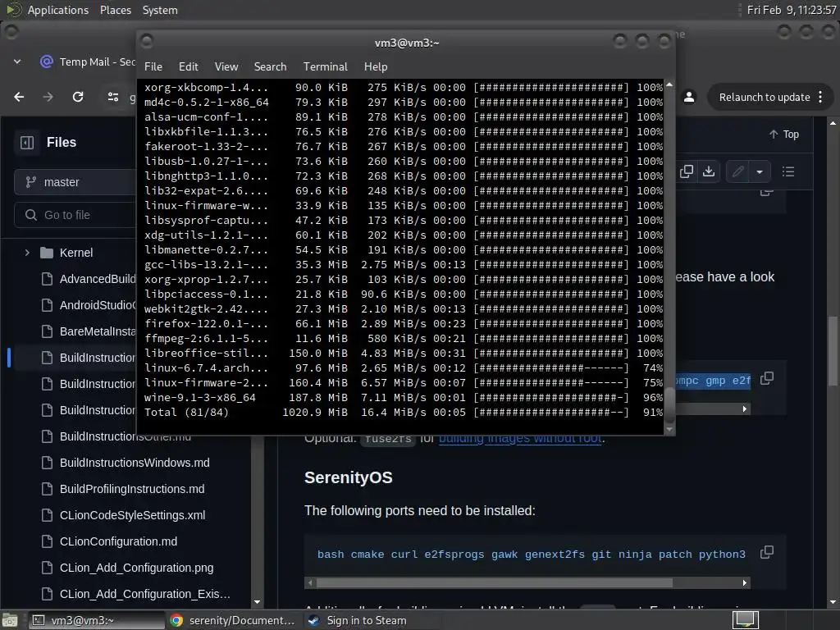Open the browser three-dot menu
The width and height of the screenshot is (840, 630).
tap(820, 97)
